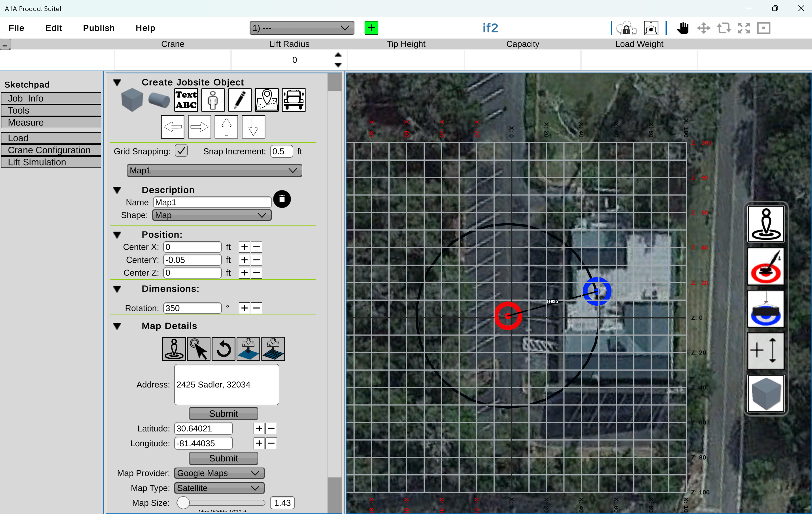Open the File menu
The width and height of the screenshot is (812, 514).
tap(16, 28)
